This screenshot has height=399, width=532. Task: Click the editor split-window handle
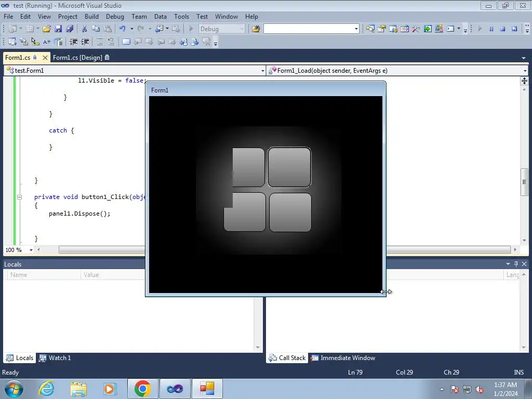525,81
